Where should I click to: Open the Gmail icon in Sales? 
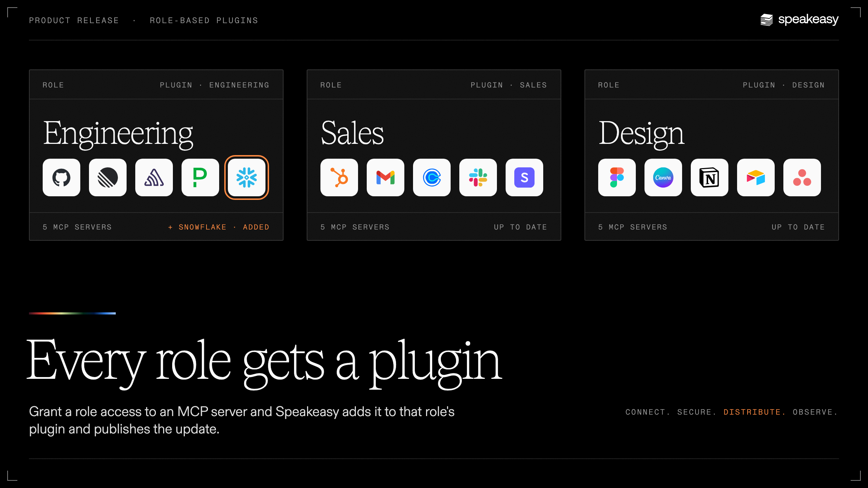(386, 177)
